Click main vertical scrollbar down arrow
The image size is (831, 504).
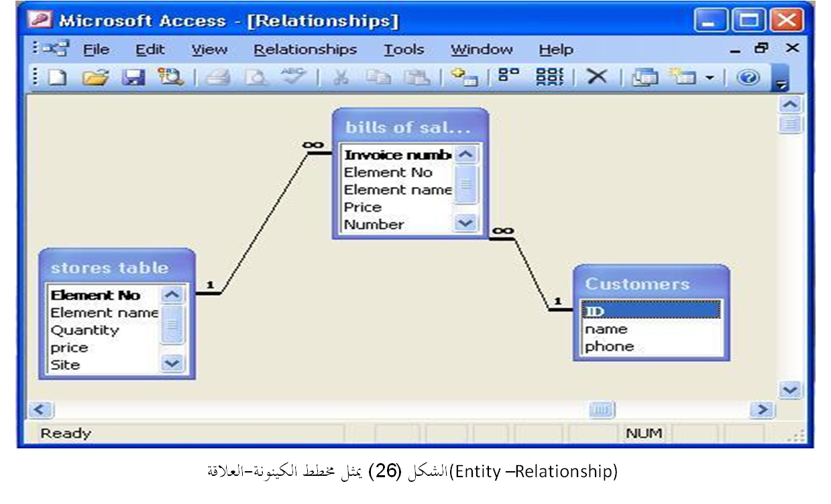point(792,389)
